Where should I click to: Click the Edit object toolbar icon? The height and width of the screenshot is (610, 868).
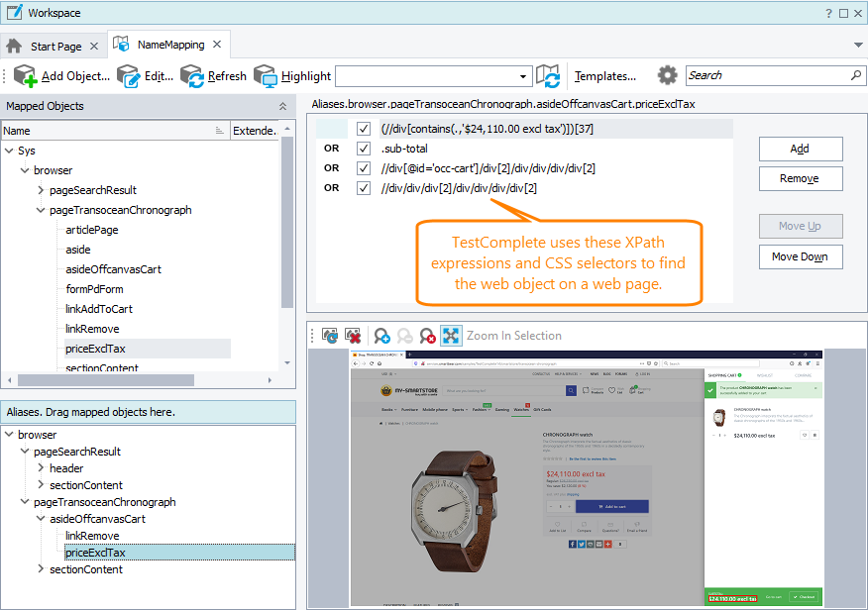pos(129,76)
